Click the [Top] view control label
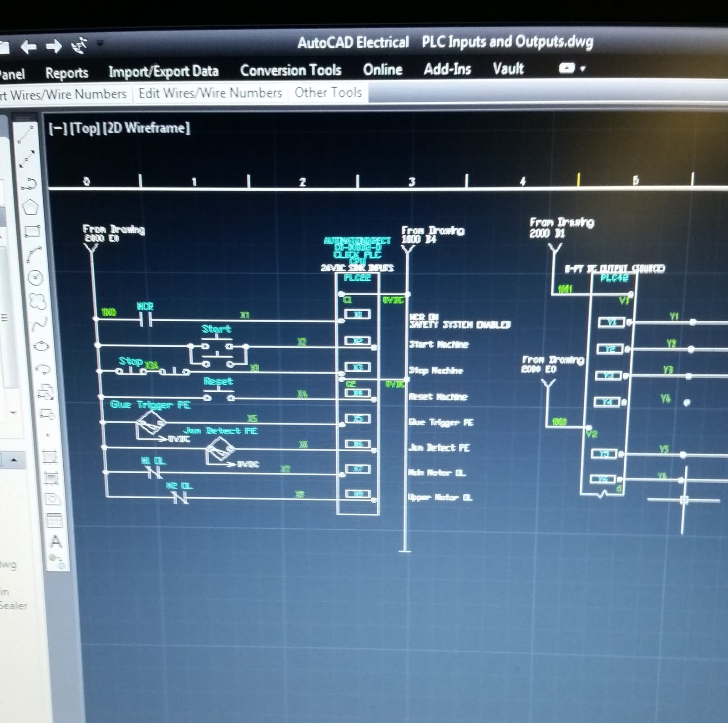This screenshot has height=723, width=728. [85, 128]
